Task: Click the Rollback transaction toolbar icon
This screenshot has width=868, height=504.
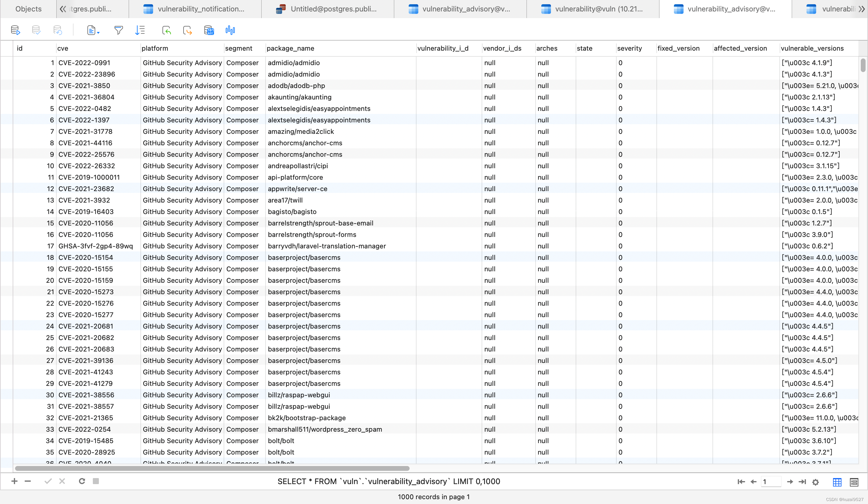Action: [x=58, y=30]
